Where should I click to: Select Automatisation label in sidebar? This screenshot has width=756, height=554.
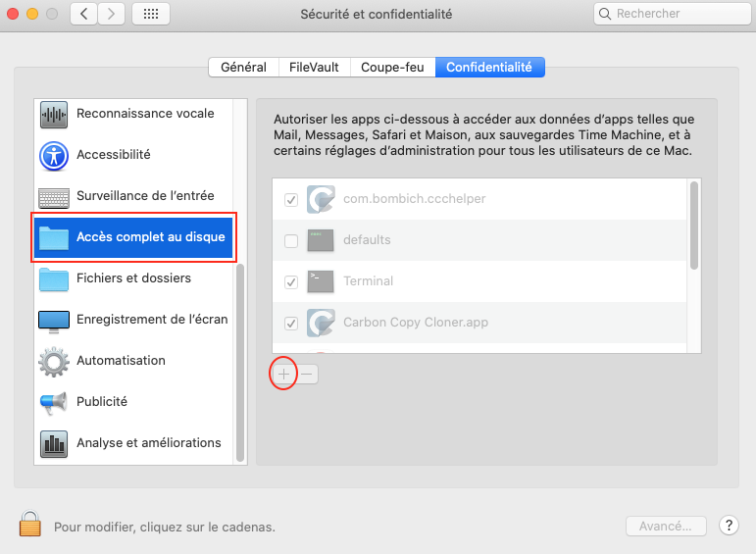[x=121, y=360]
